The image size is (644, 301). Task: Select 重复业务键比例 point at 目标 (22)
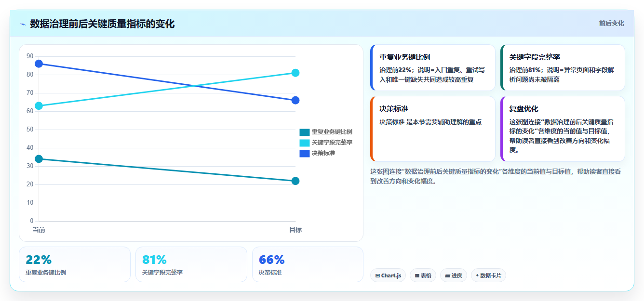295,181
